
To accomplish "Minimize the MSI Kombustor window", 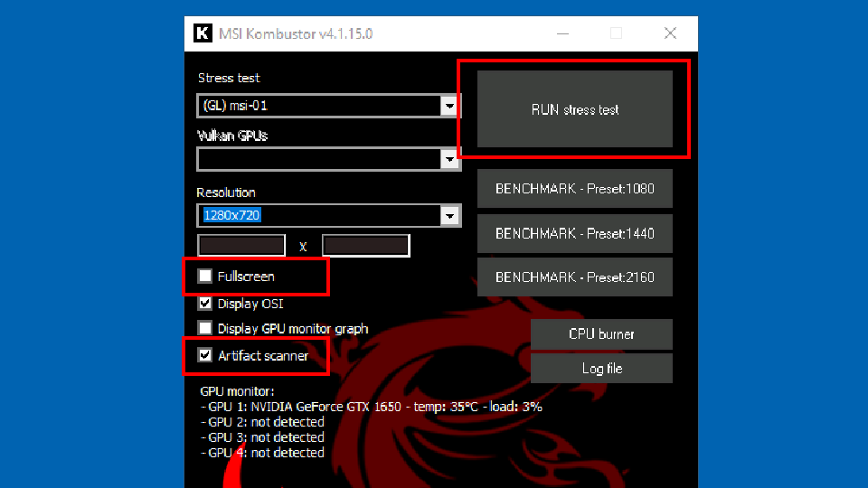I will (x=563, y=33).
